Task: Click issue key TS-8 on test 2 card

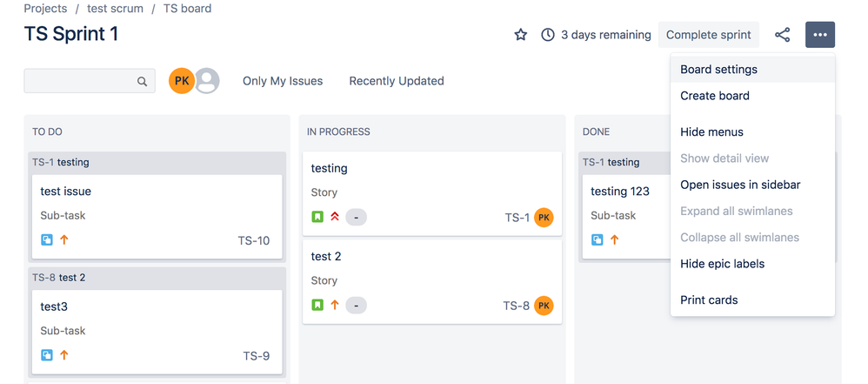Action: click(x=516, y=306)
